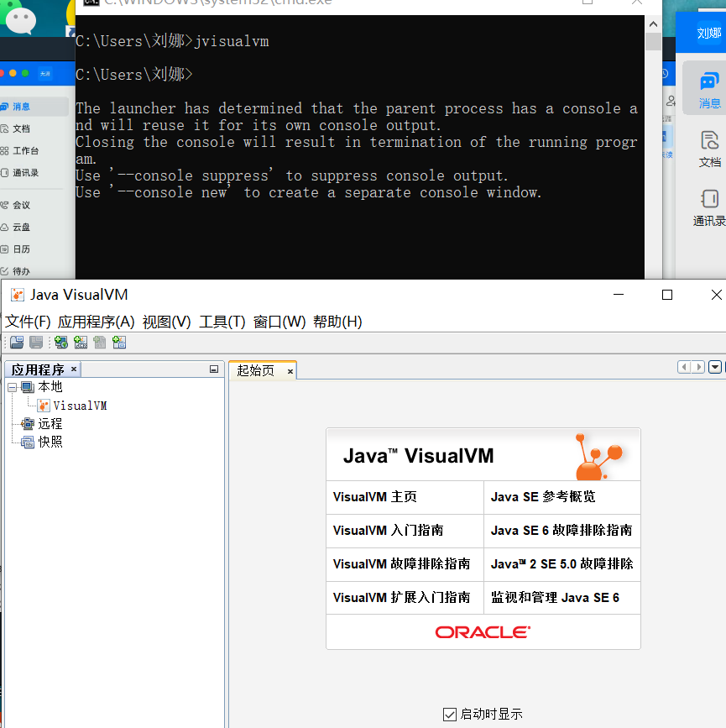
Task: Click the WeChat icon at top left
Action: pos(19,17)
